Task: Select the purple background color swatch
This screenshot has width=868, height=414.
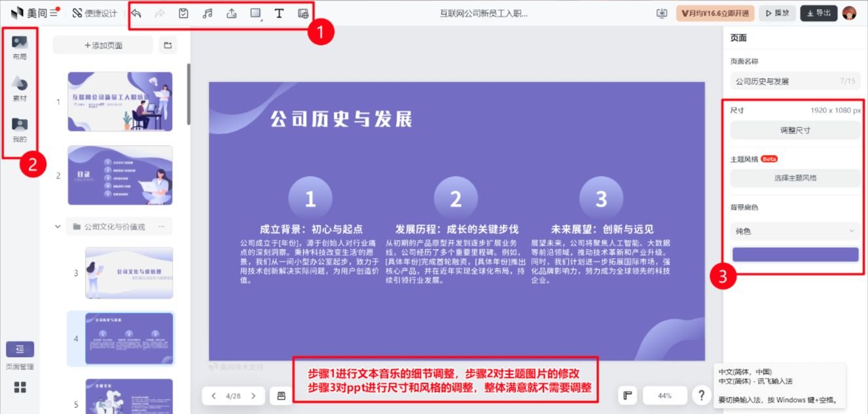Action: click(795, 254)
